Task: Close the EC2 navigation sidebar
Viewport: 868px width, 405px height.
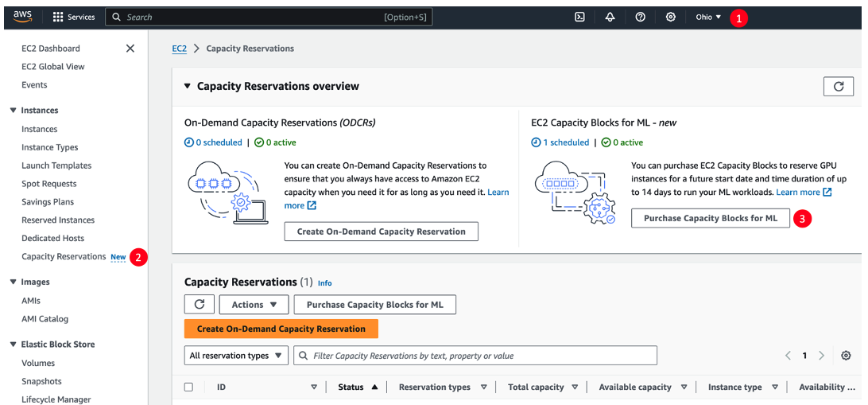Action: [x=130, y=49]
